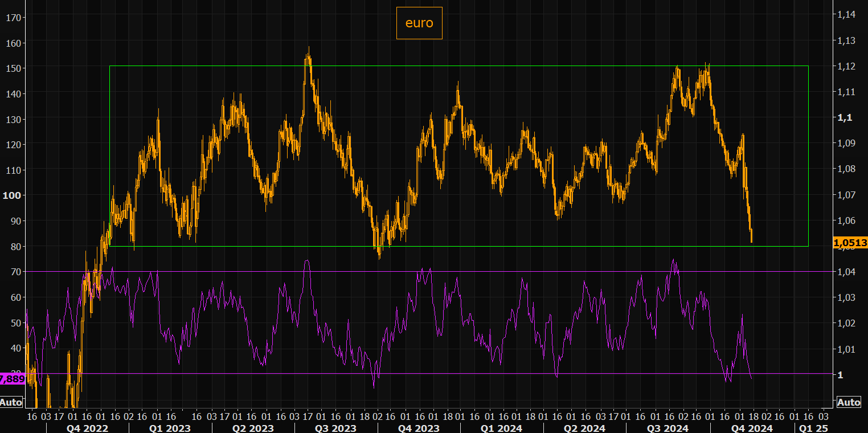Click the magenta 7,889 indicator value tag
The height and width of the screenshot is (433, 868).
tap(12, 379)
